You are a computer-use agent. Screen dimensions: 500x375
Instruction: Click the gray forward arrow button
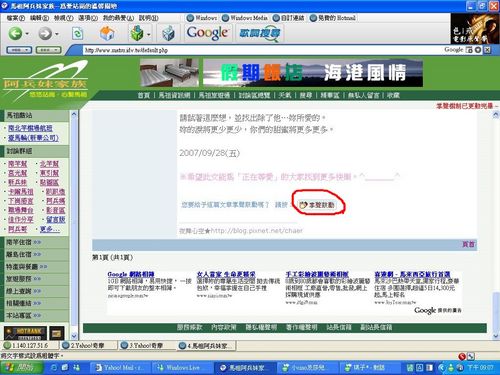[45, 33]
